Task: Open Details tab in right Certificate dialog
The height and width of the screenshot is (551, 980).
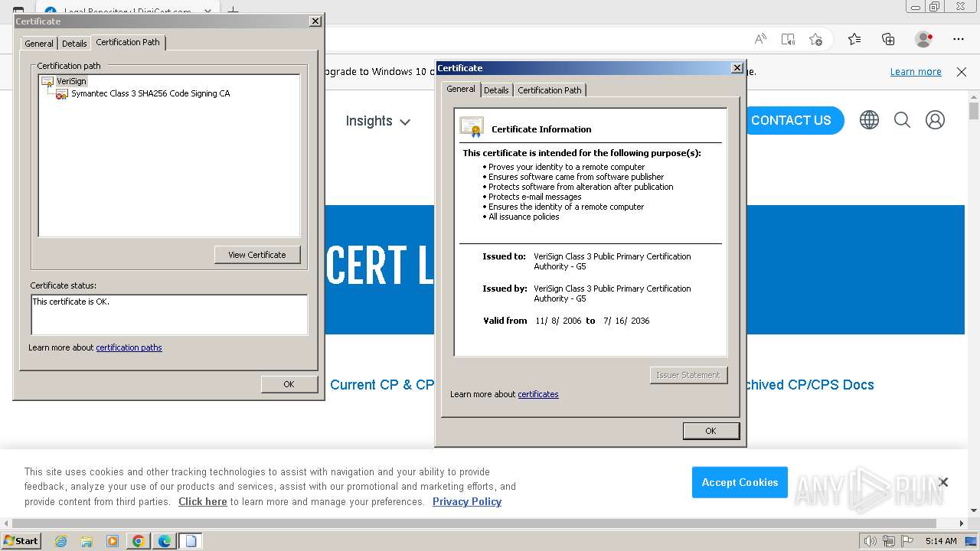Action: coord(496,90)
